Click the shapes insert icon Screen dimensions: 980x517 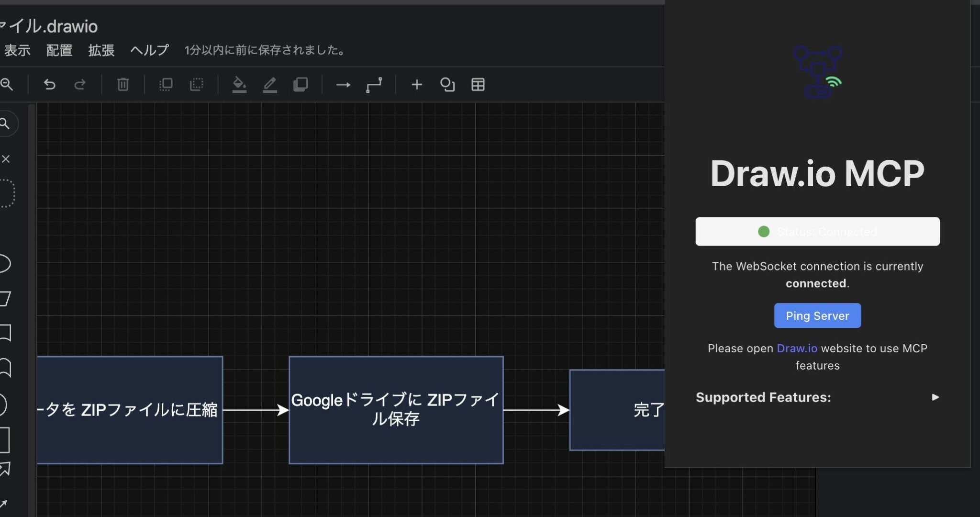click(447, 85)
